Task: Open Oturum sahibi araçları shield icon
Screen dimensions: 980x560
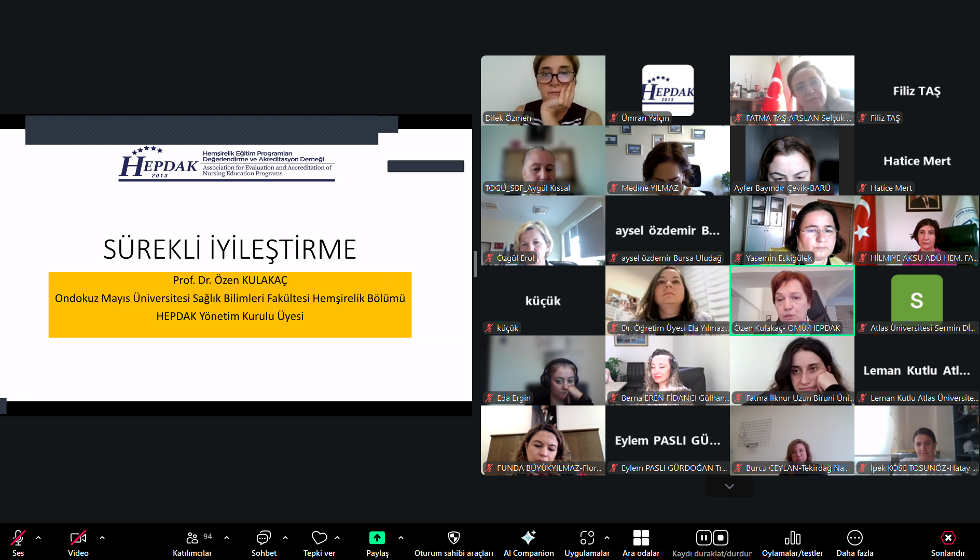Action: [453, 538]
